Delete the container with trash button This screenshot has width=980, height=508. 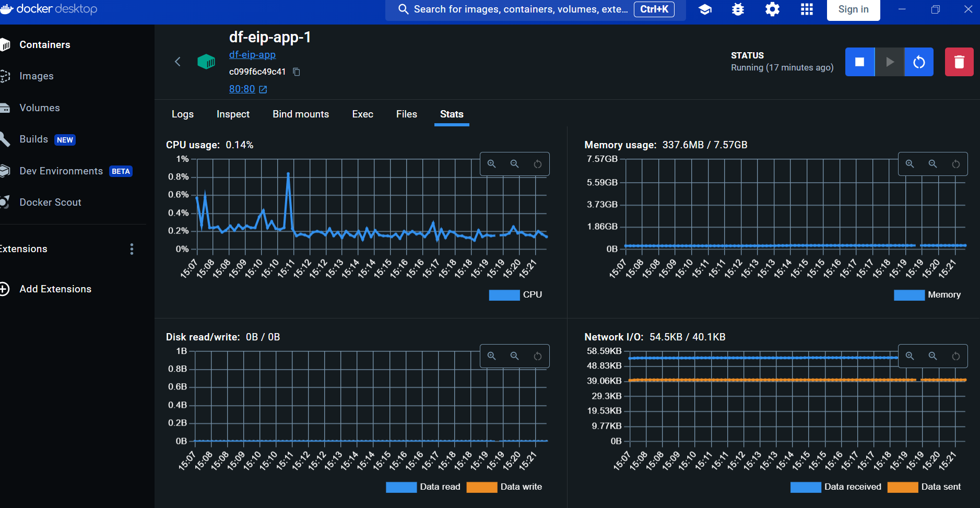959,62
